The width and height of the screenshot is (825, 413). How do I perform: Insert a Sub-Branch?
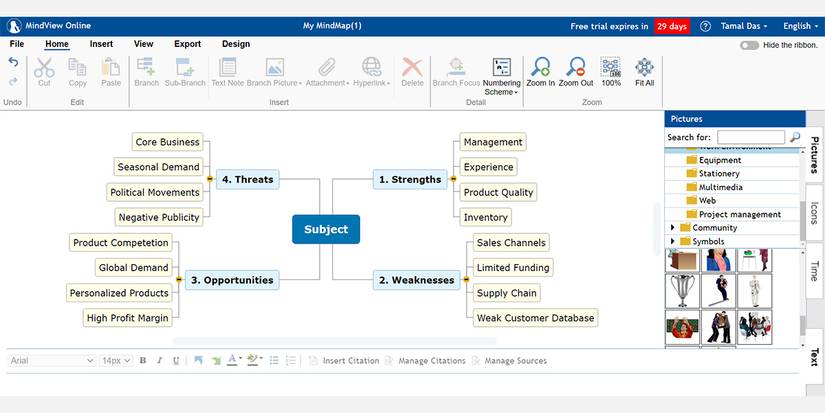click(x=185, y=73)
